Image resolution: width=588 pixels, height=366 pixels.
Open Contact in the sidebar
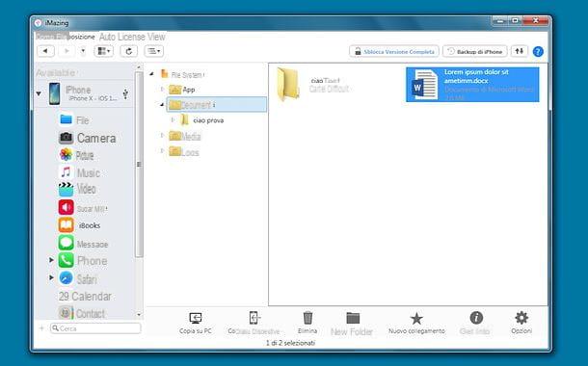[82, 313]
